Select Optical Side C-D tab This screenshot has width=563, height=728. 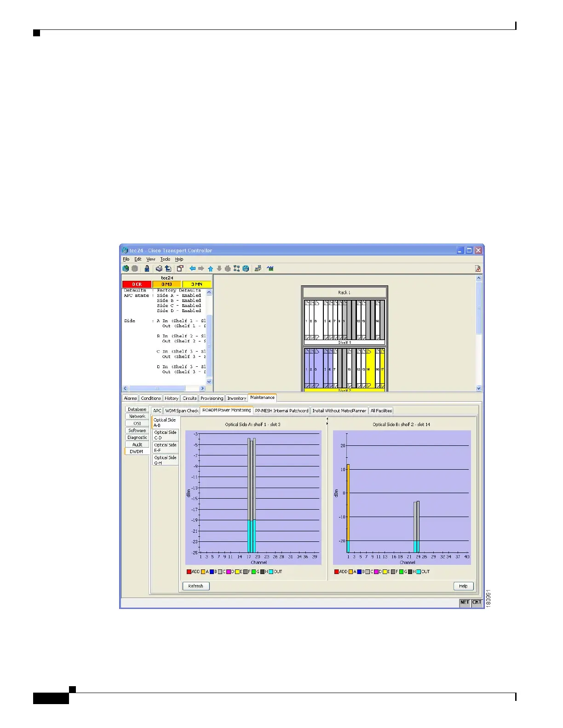pos(166,435)
